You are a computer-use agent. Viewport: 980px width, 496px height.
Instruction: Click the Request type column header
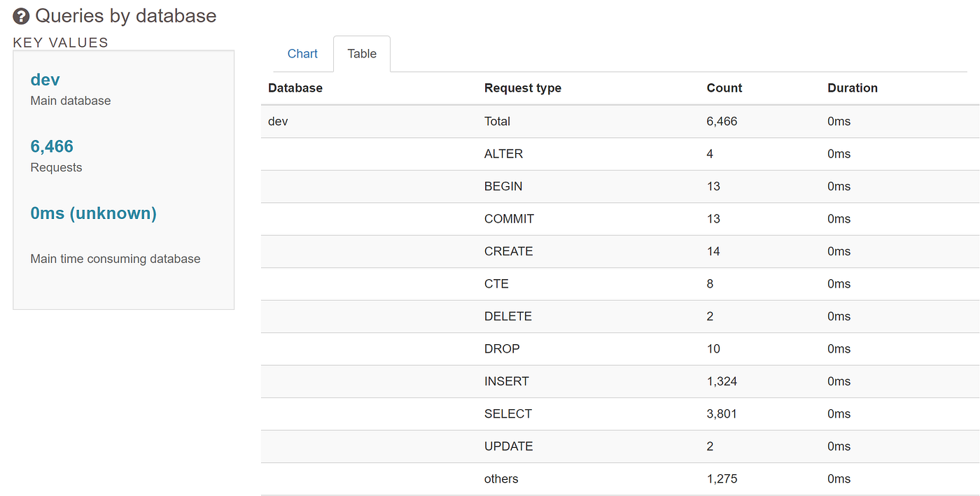coord(523,88)
